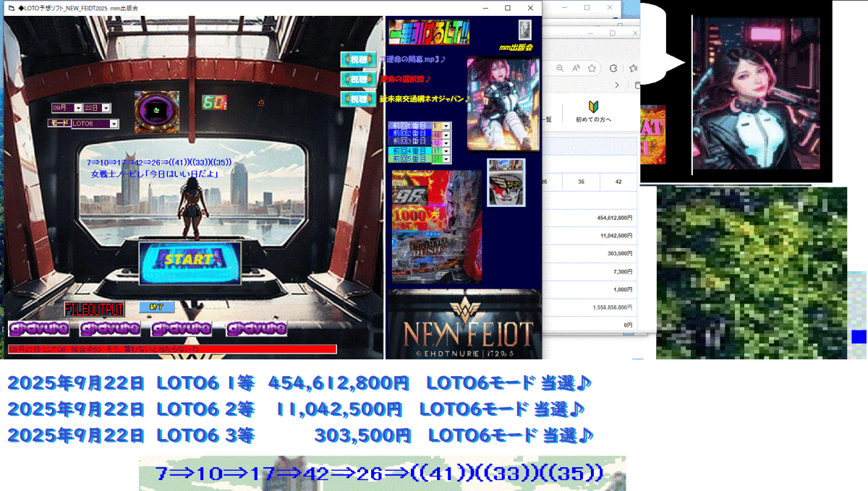Click the red status bar message
Viewport: 868px width, 491px height.
172,349
